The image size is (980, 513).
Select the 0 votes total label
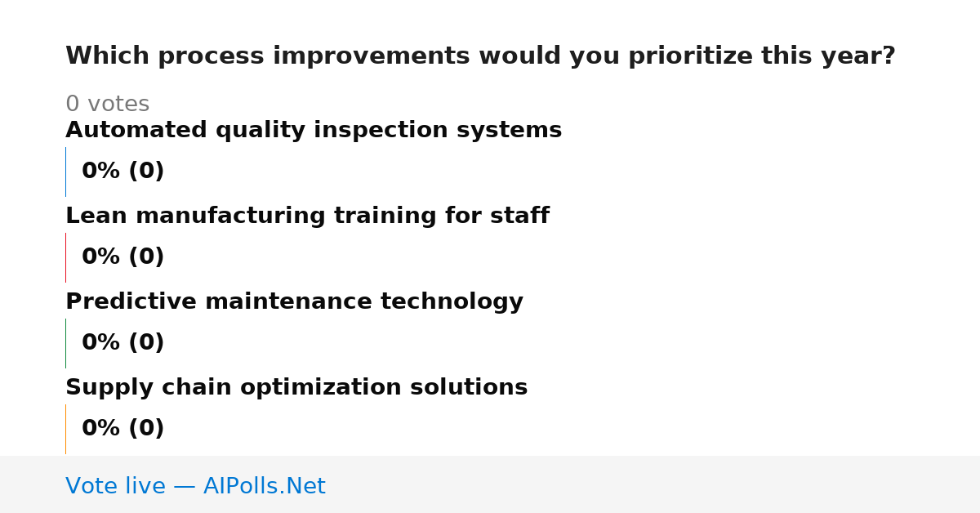pyautogui.click(x=107, y=105)
